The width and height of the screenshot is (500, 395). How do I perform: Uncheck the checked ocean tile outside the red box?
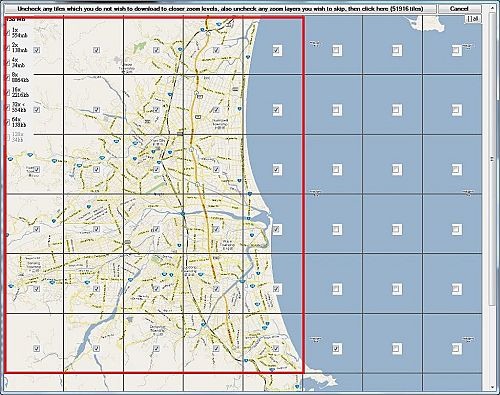click(336, 349)
